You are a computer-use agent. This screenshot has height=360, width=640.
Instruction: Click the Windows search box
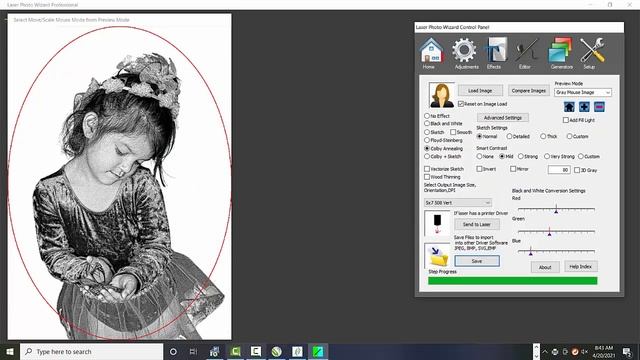(x=91, y=352)
